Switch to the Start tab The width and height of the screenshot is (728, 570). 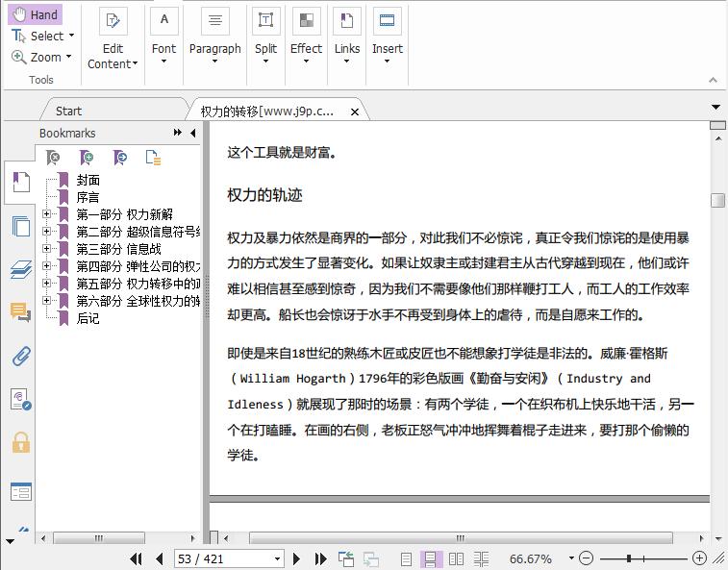68,112
